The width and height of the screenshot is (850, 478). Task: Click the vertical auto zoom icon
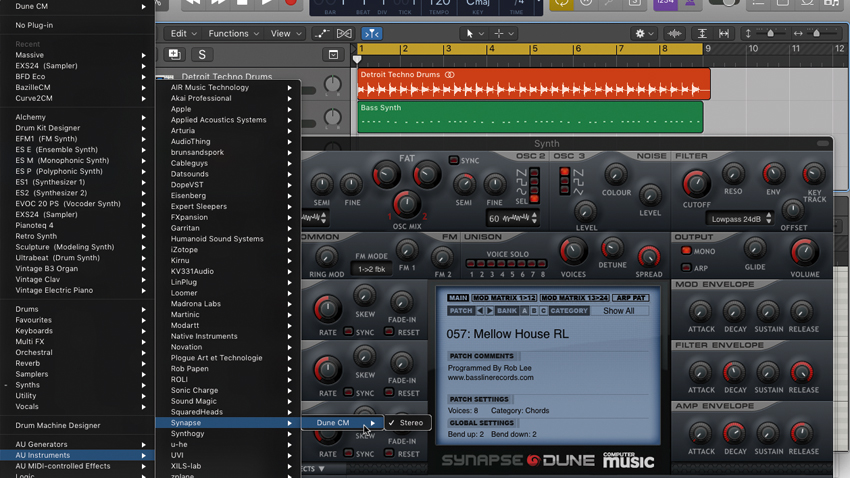(x=702, y=34)
